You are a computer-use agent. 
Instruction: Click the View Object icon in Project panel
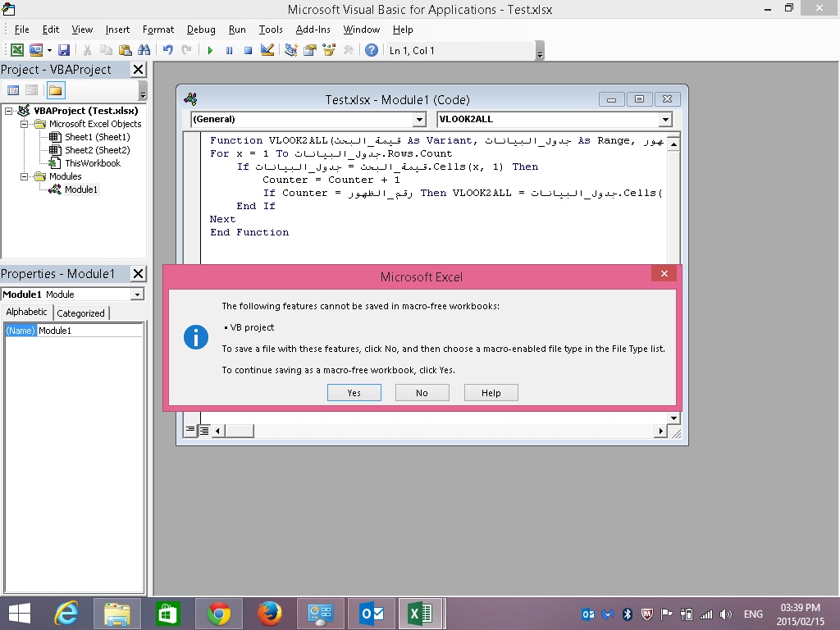click(x=32, y=90)
